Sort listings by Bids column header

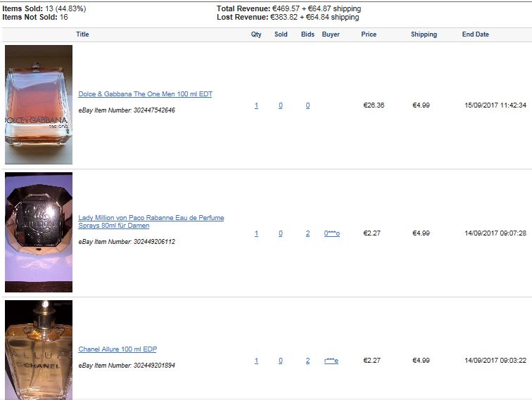pyautogui.click(x=308, y=34)
